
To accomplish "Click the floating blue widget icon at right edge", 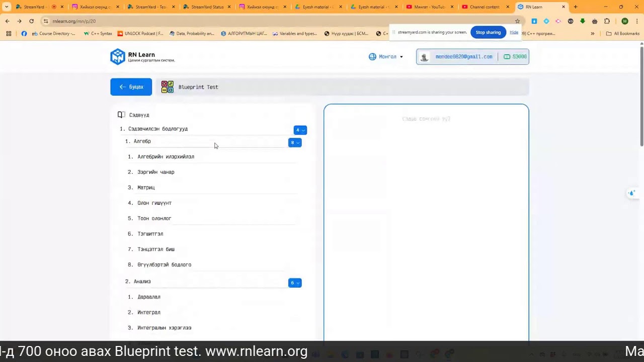I will coord(632,193).
